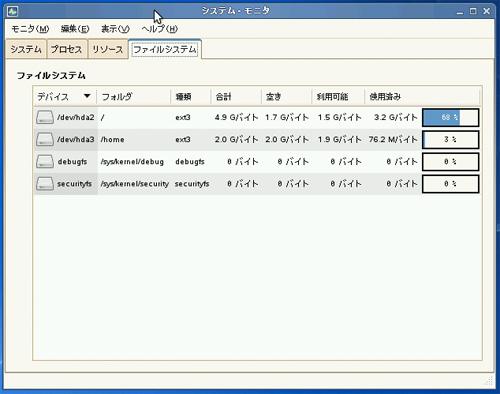Sort by the デバイス column arrow

(87, 96)
